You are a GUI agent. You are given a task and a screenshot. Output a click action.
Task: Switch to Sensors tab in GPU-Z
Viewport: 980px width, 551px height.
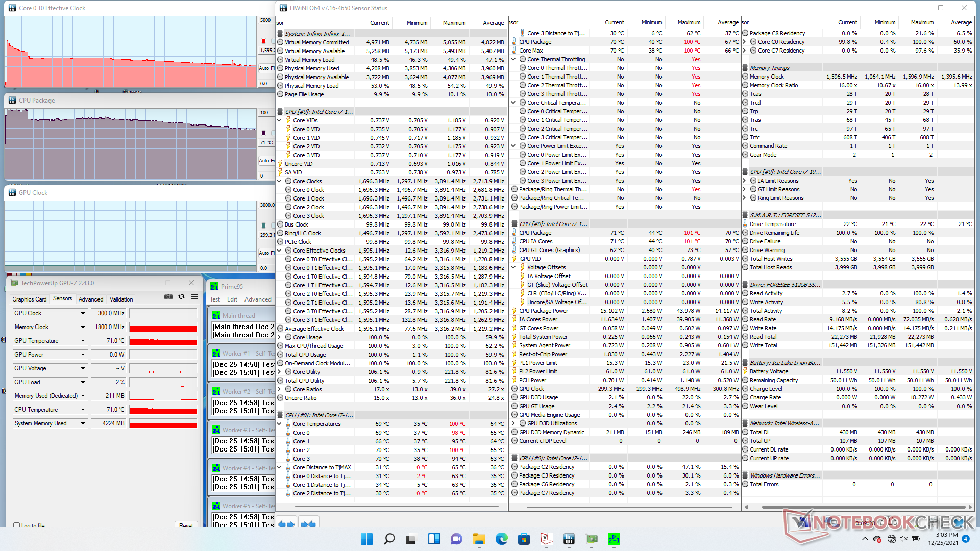(63, 299)
